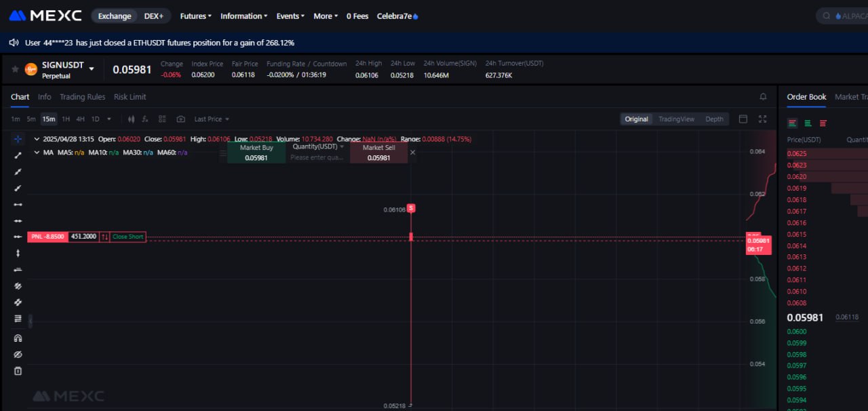Change the Quantity(USDT) unit dropdown
Image resolution: width=868 pixels, height=411 pixels.
[318, 146]
